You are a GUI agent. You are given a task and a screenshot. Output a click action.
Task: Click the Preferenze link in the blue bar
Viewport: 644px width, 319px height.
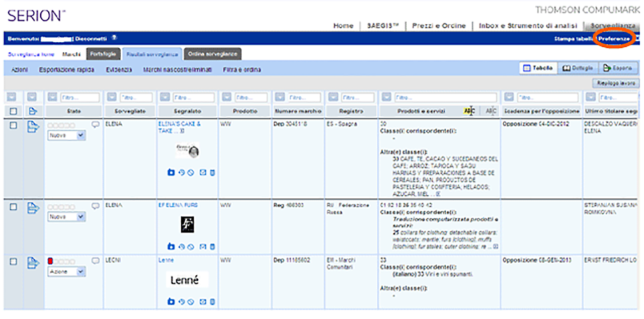613,39
